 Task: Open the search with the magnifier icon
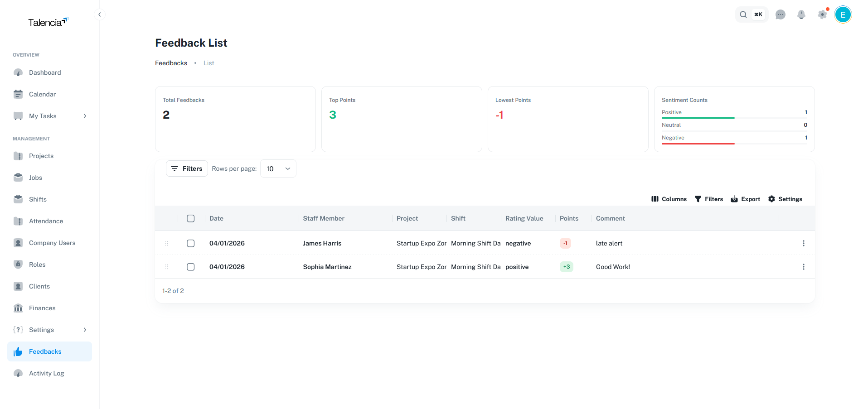click(743, 14)
